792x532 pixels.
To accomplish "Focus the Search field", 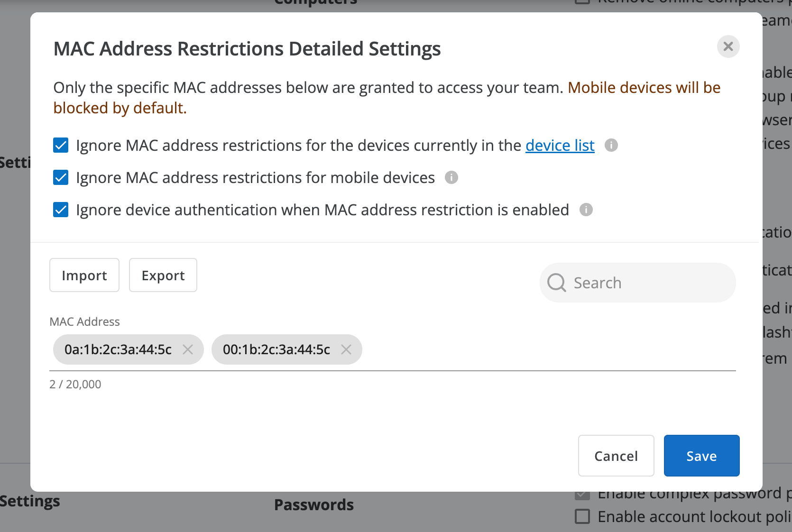I will click(x=638, y=283).
